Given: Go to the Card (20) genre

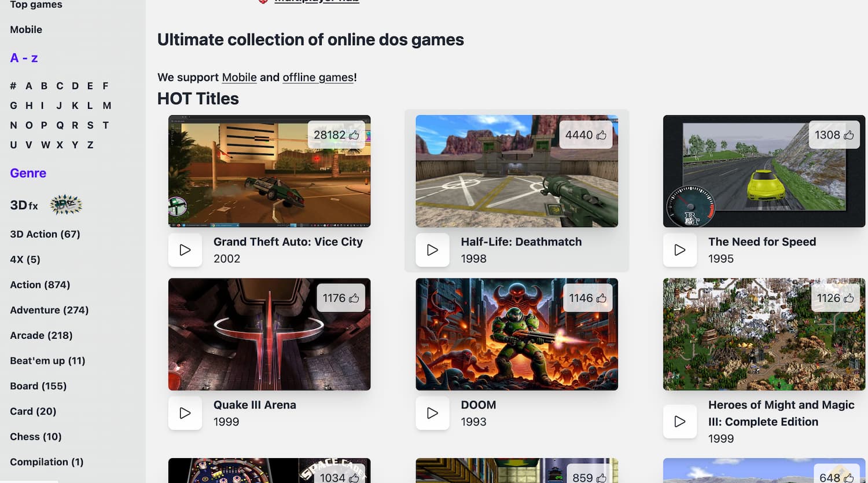Looking at the screenshot, I should (x=33, y=411).
